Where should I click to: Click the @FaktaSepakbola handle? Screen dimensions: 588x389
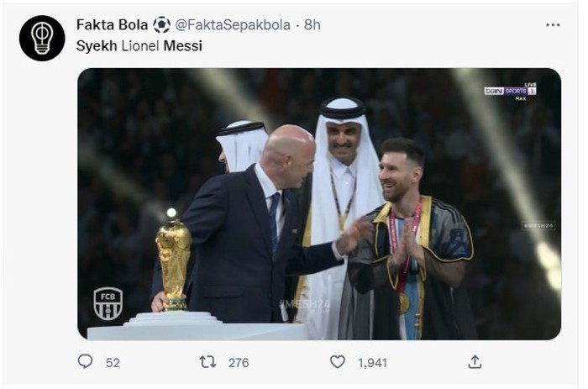[234, 25]
